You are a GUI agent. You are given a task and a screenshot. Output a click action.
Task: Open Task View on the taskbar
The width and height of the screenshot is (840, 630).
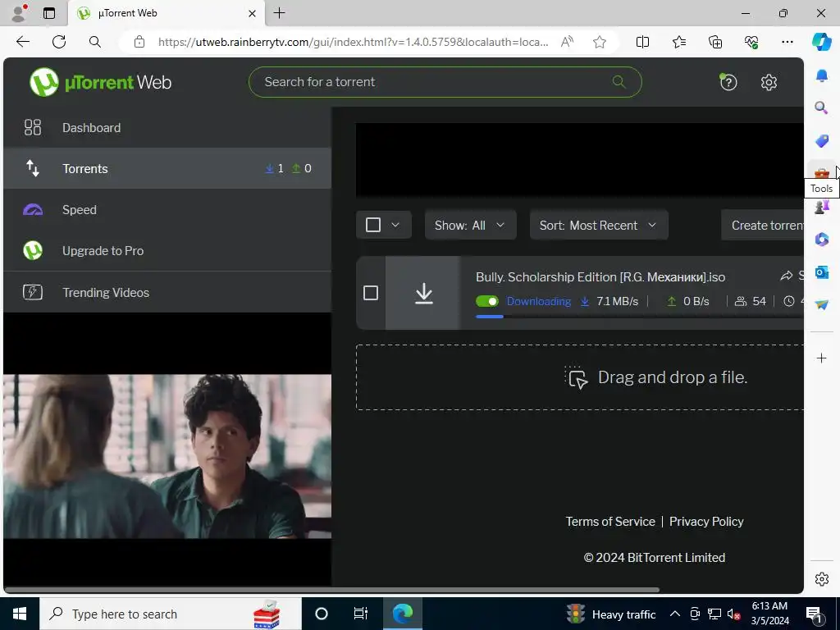361,614
